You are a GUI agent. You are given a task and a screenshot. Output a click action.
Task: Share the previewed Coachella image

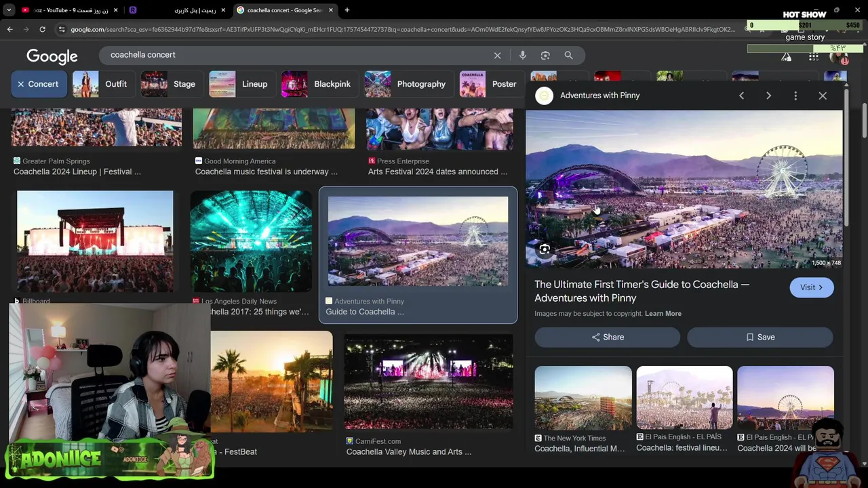pyautogui.click(x=607, y=337)
